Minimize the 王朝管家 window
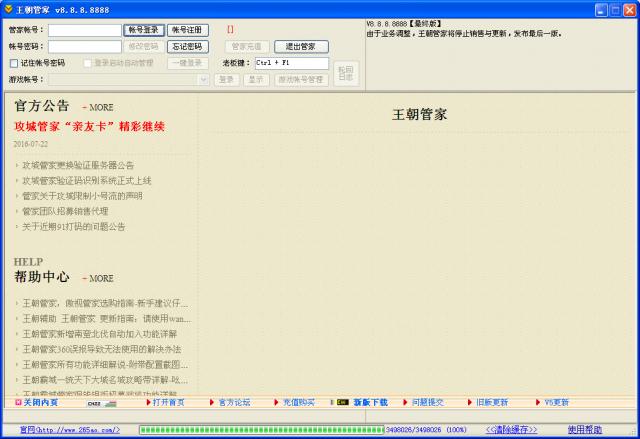Screen dimensions: 640x439 601,10
